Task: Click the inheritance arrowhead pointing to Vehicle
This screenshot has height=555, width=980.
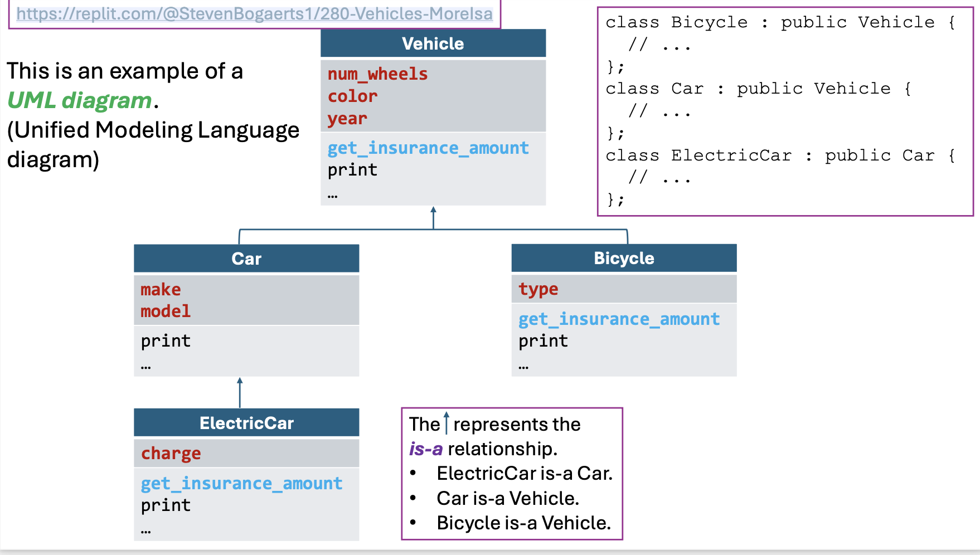Action: (433, 211)
